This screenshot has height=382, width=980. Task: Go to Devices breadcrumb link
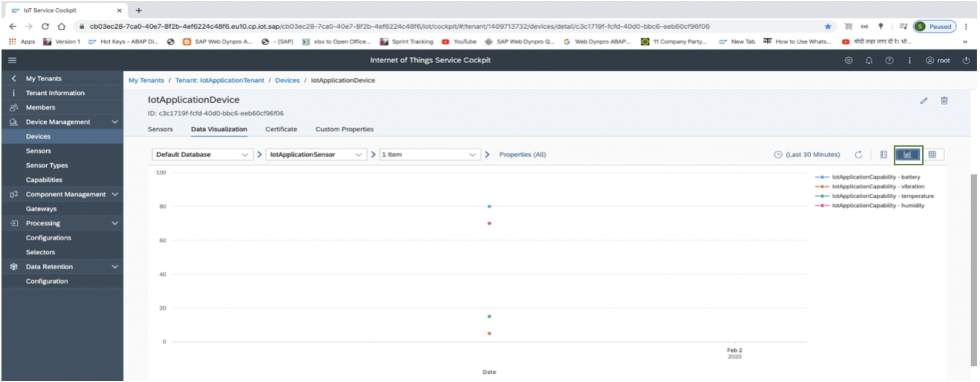point(287,80)
